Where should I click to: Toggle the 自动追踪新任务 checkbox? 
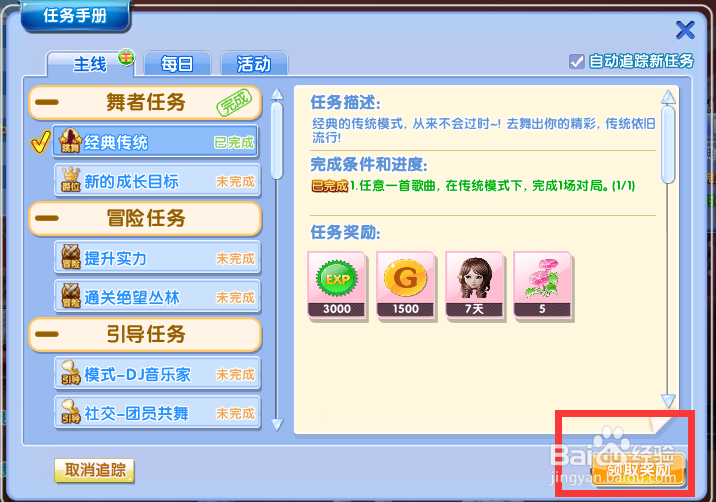576,61
